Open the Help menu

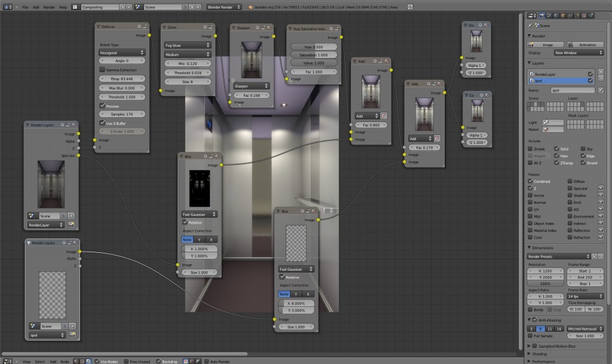(x=63, y=7)
